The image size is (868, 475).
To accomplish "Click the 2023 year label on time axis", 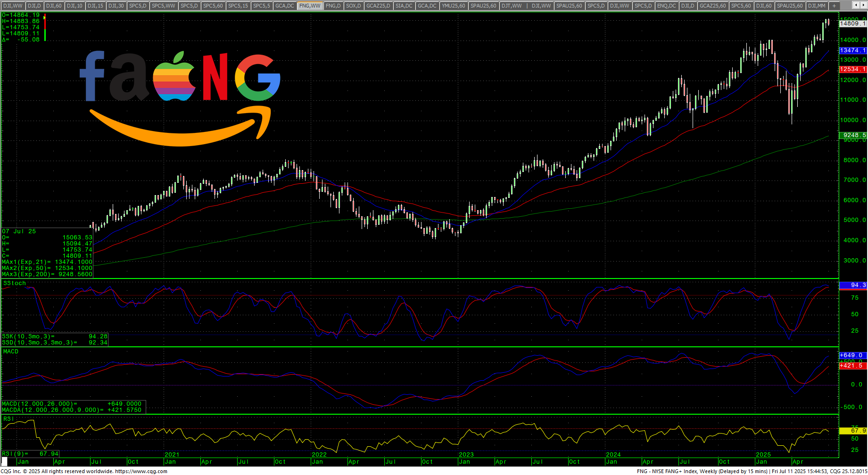I will pos(466,455).
